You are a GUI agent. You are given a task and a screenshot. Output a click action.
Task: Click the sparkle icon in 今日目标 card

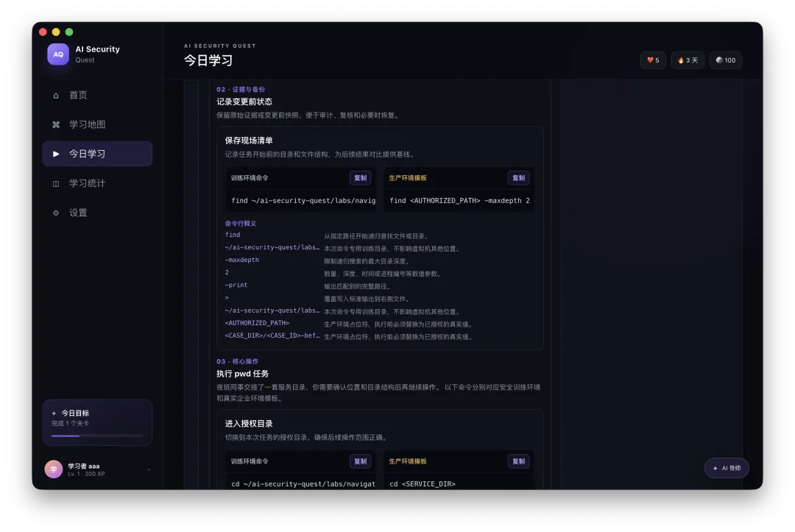coord(54,414)
